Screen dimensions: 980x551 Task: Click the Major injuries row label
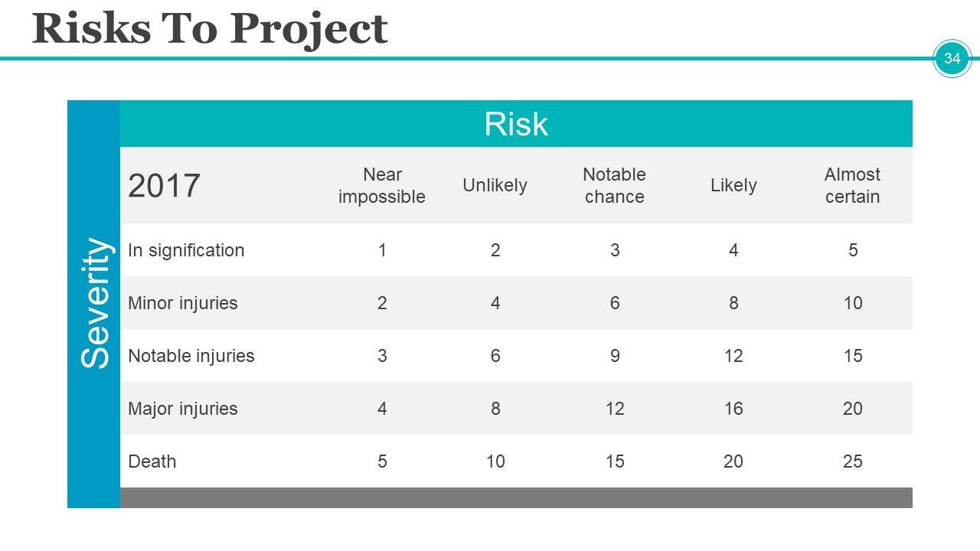coord(183,409)
